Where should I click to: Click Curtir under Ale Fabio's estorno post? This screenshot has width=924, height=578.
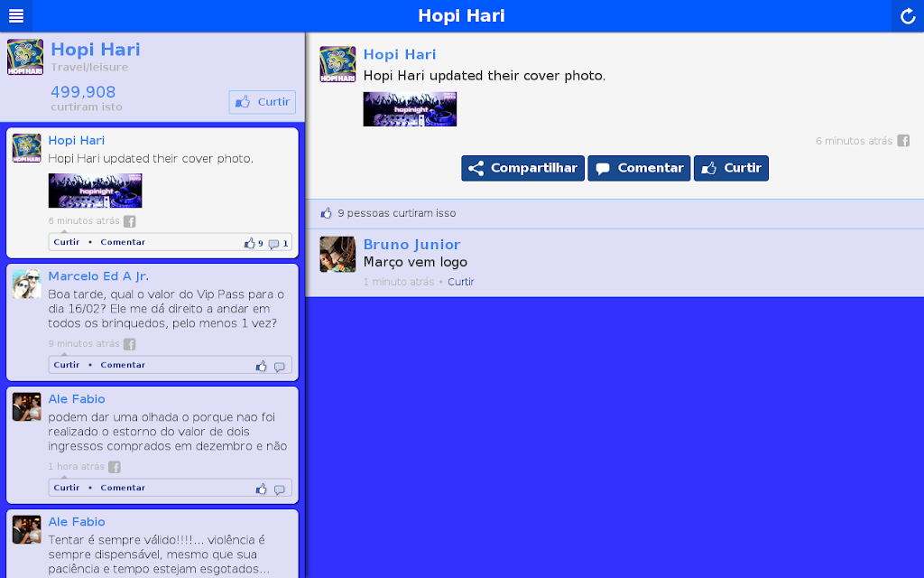[67, 487]
